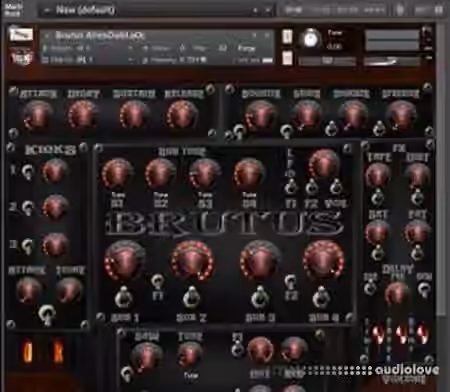Click the Mute button below the Solo button
450x392 pixels.
point(287,58)
